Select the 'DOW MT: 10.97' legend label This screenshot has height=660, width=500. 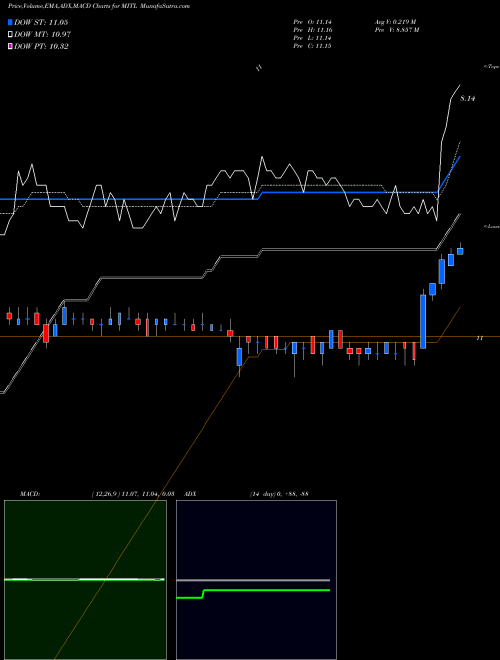coord(42,35)
